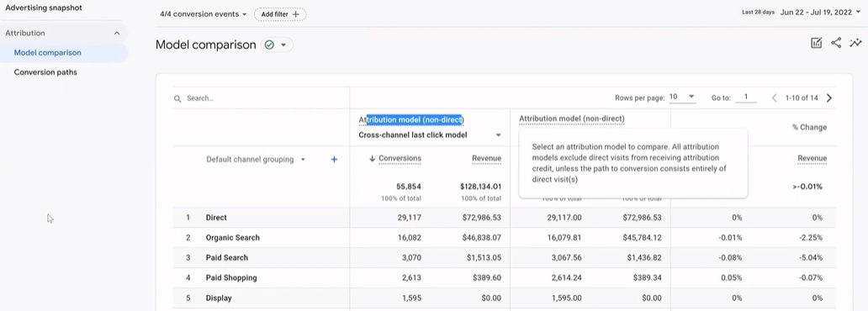Click the total conversions value 55,854
868x311 pixels.
[x=409, y=187]
